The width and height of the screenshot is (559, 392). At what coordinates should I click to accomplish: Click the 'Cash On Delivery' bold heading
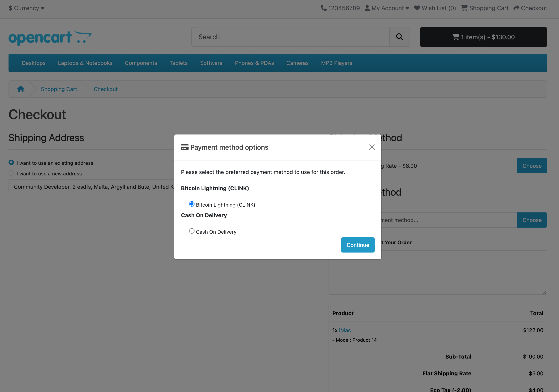click(204, 215)
